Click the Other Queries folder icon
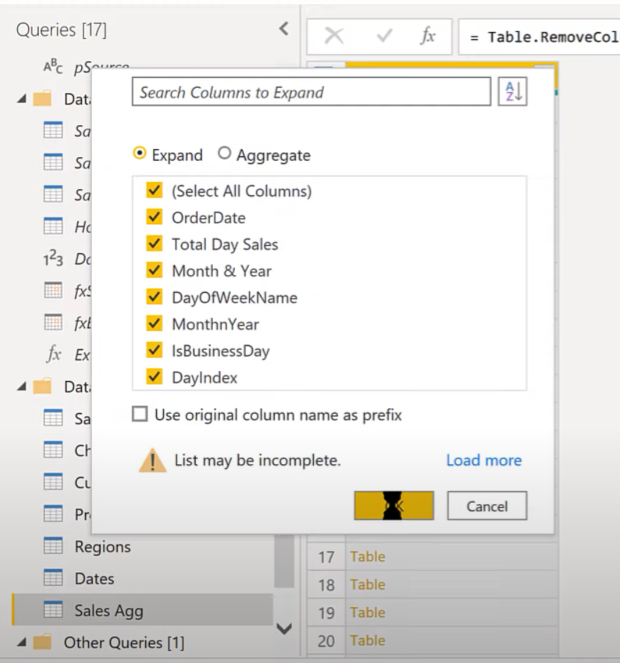This screenshot has width=620, height=663. pyautogui.click(x=42, y=642)
